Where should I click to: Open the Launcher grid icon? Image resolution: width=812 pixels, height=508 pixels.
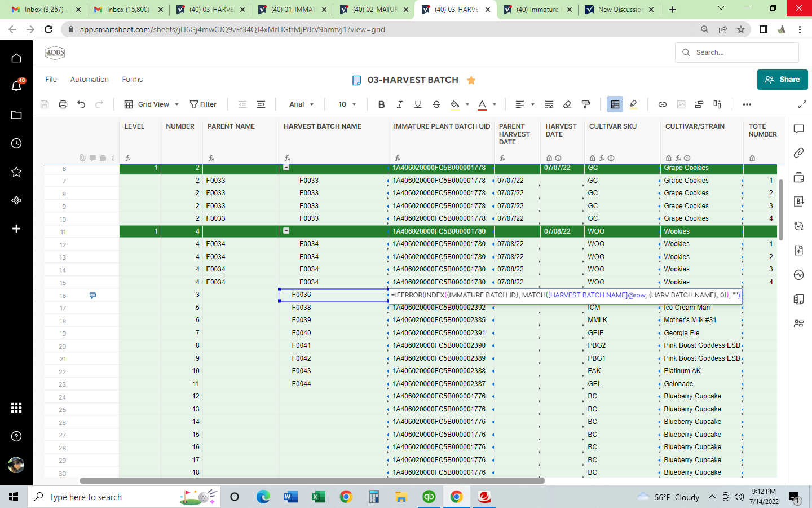click(x=16, y=408)
